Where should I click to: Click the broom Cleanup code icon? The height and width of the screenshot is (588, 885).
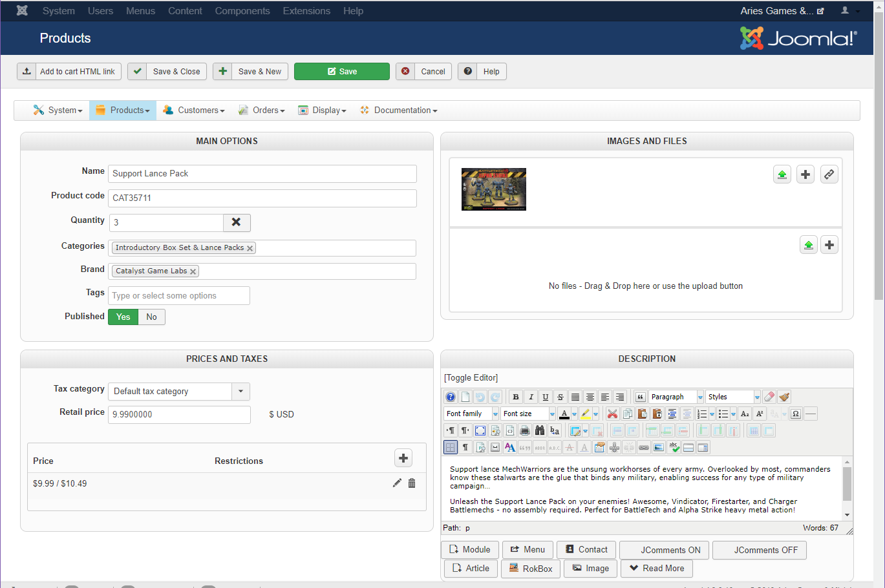pyautogui.click(x=784, y=397)
